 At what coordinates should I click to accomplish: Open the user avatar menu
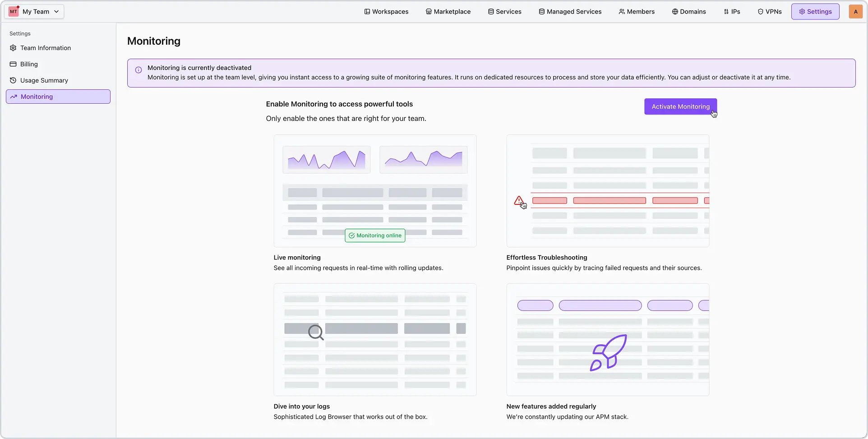point(855,12)
